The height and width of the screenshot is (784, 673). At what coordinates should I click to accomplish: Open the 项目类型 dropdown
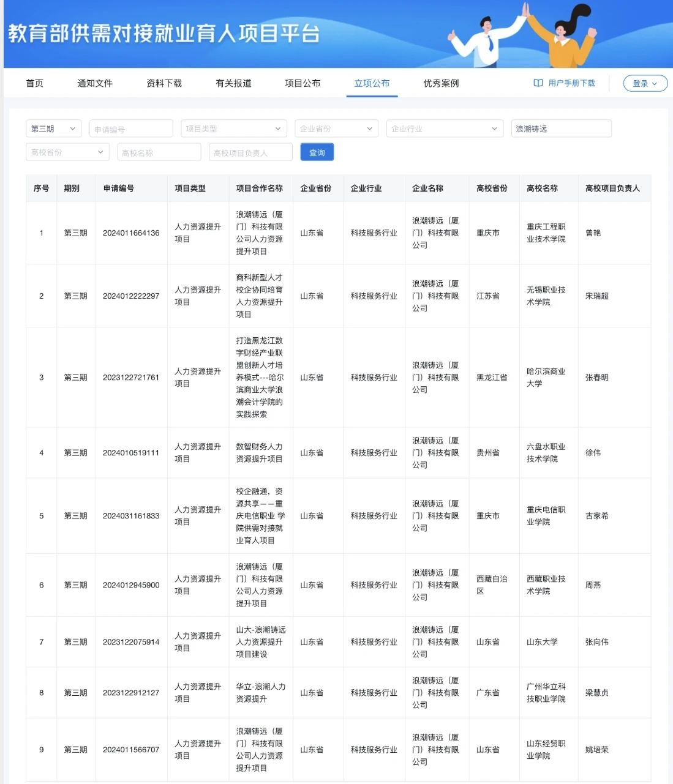point(233,129)
